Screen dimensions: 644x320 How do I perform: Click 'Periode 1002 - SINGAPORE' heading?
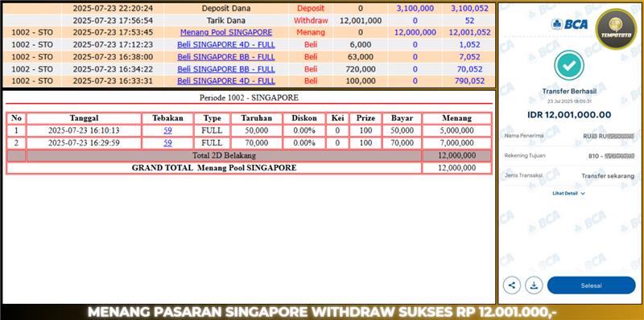[249, 98]
